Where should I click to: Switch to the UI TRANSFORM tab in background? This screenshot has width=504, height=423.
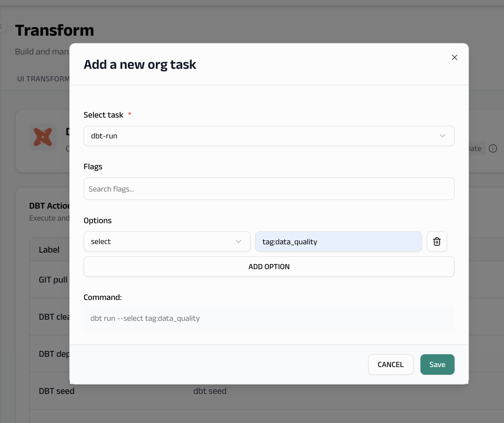click(x=43, y=79)
